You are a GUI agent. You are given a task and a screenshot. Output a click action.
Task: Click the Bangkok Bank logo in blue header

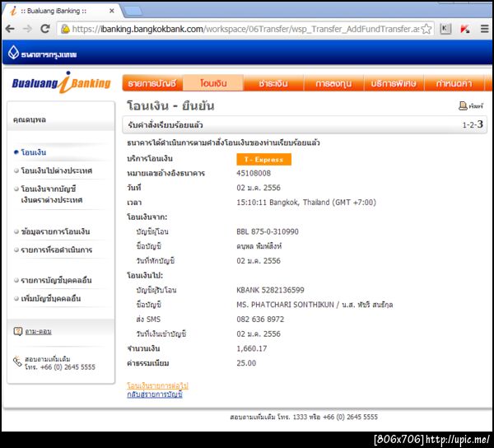point(42,53)
